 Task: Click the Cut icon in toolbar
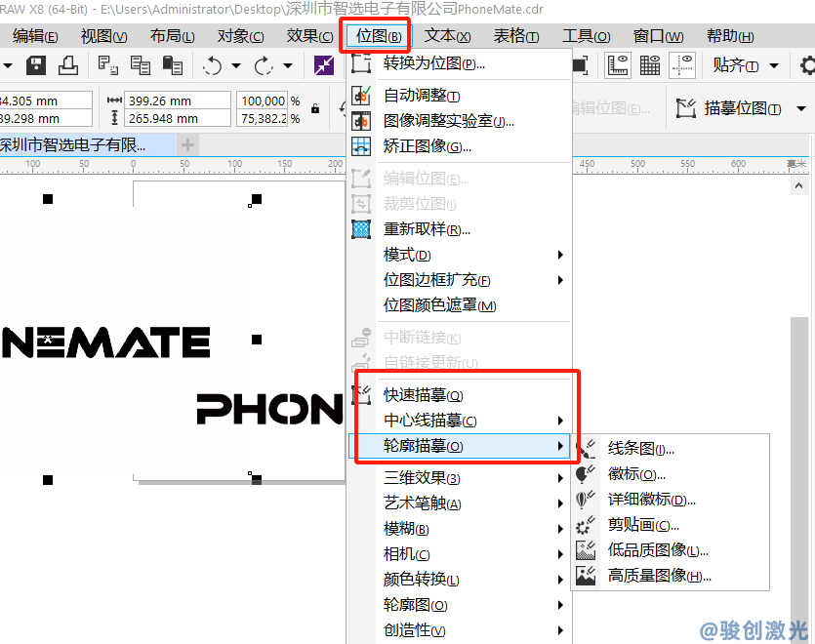coord(107,65)
